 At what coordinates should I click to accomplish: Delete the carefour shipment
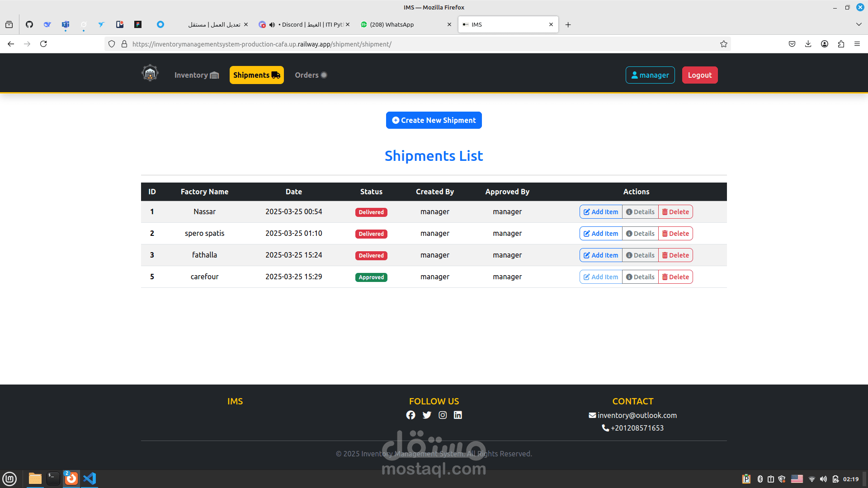pos(675,277)
